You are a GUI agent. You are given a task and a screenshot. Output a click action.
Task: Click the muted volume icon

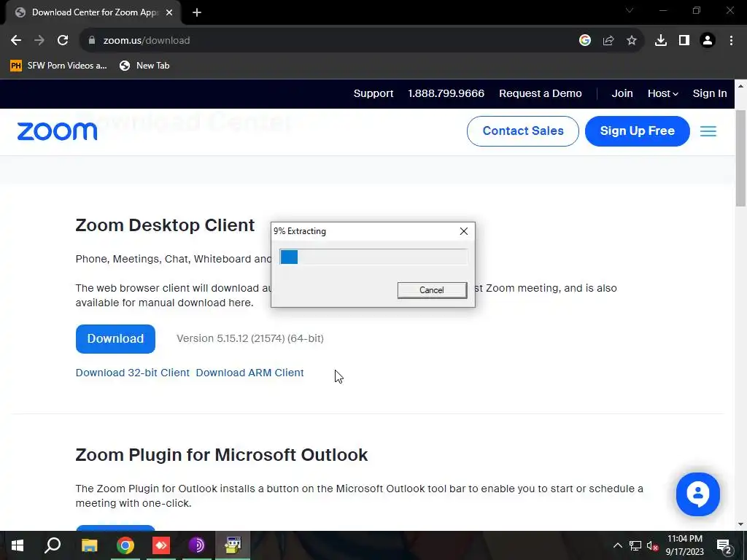[x=653, y=545]
